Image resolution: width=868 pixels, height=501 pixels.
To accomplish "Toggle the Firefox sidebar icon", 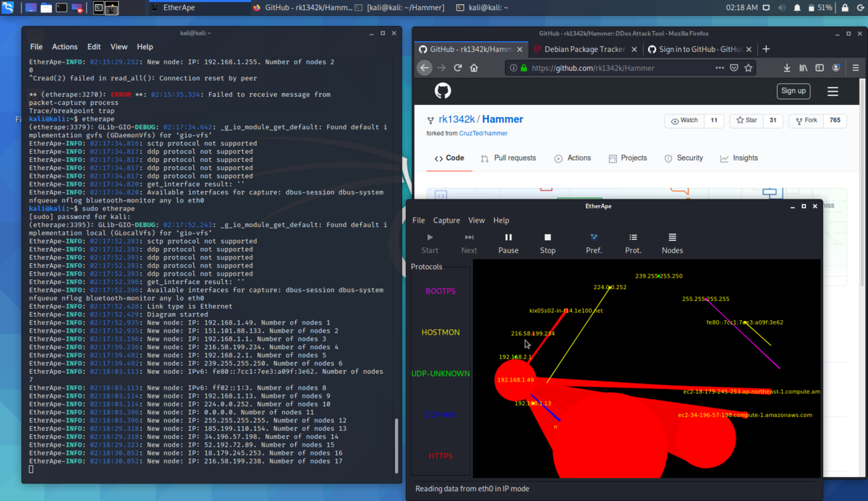I will 820,68.
